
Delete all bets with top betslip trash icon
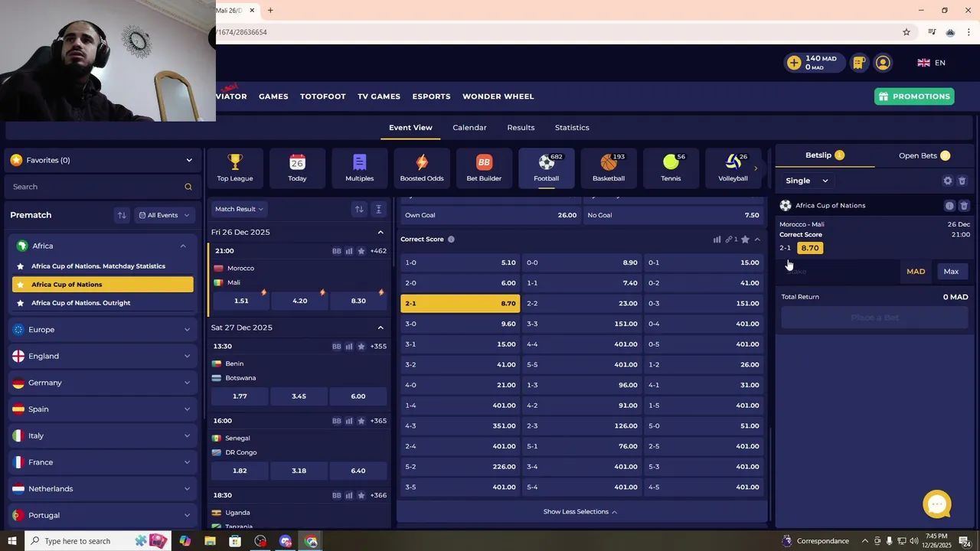[x=962, y=181]
